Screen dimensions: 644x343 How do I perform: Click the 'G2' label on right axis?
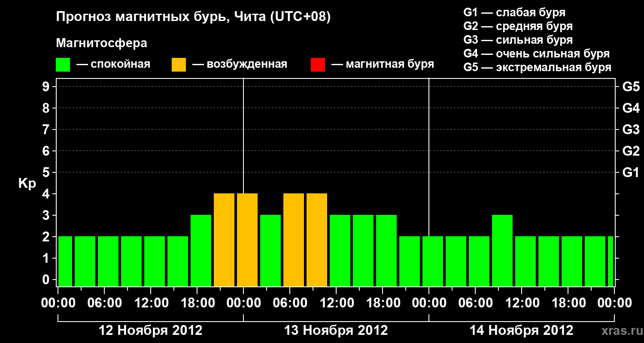pos(631,151)
